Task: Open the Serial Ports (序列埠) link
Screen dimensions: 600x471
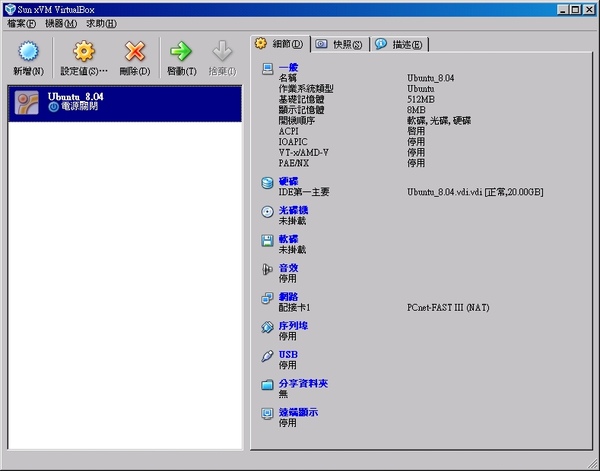Action: pyautogui.click(x=293, y=326)
